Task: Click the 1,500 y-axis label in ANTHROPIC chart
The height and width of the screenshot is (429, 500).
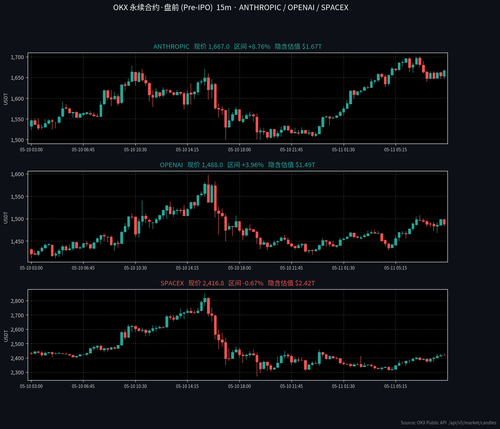Action: pos(17,140)
